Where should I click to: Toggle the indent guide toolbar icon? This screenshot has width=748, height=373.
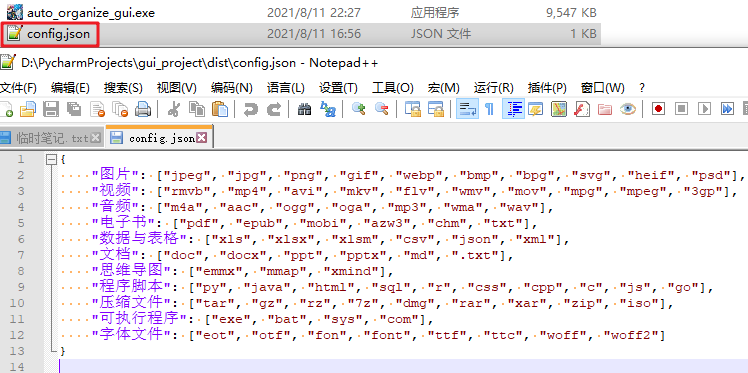pyautogui.click(x=513, y=109)
